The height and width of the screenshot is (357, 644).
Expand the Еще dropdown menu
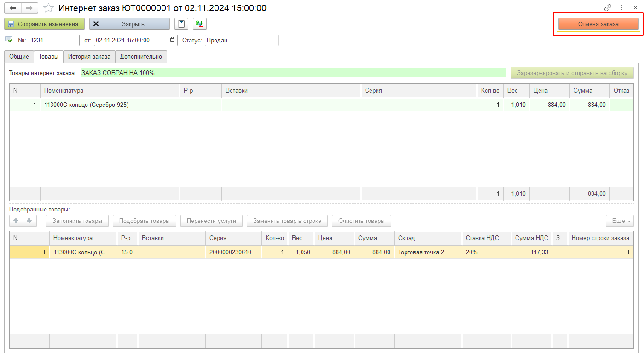tap(620, 221)
